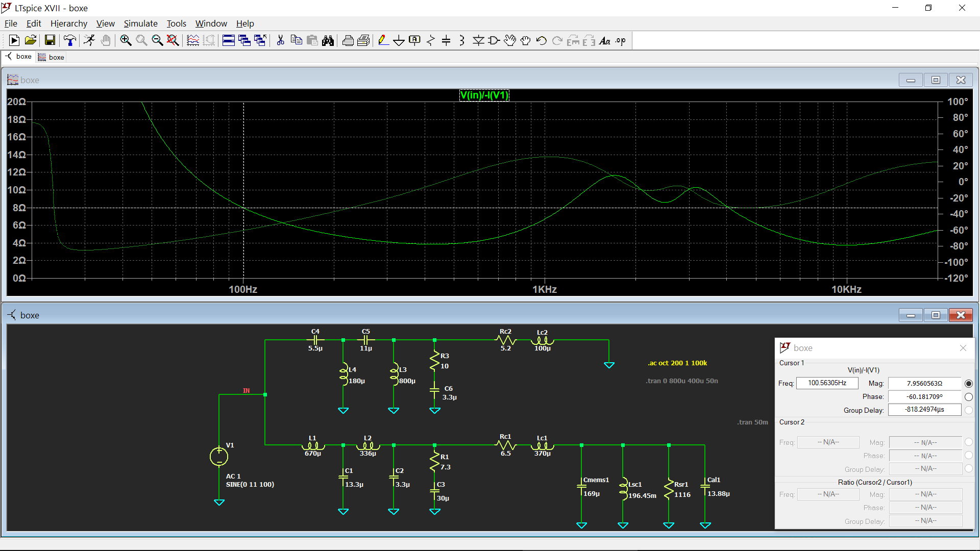Open the Tools menu
980x551 pixels.
click(177, 23)
